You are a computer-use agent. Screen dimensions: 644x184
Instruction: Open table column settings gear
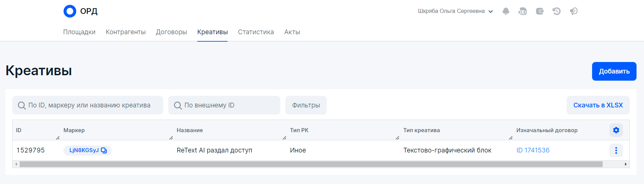[616, 130]
